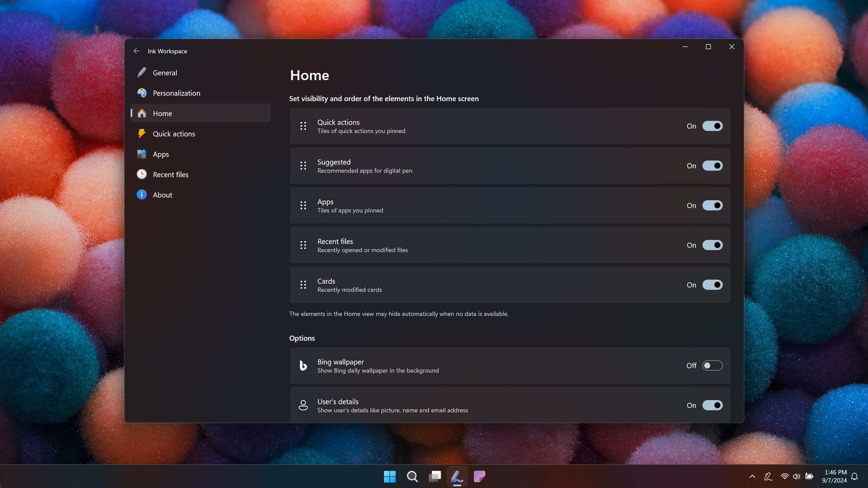
Task: Click the back arrow next to Ink Workspace
Action: click(x=136, y=51)
